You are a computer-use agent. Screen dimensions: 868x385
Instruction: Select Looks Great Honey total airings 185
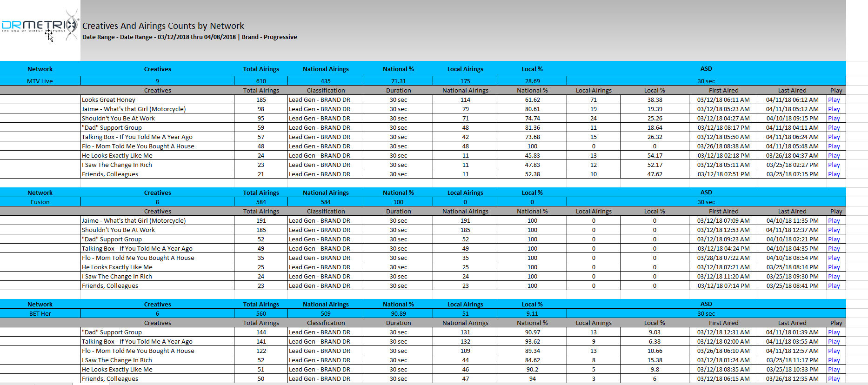tap(261, 100)
